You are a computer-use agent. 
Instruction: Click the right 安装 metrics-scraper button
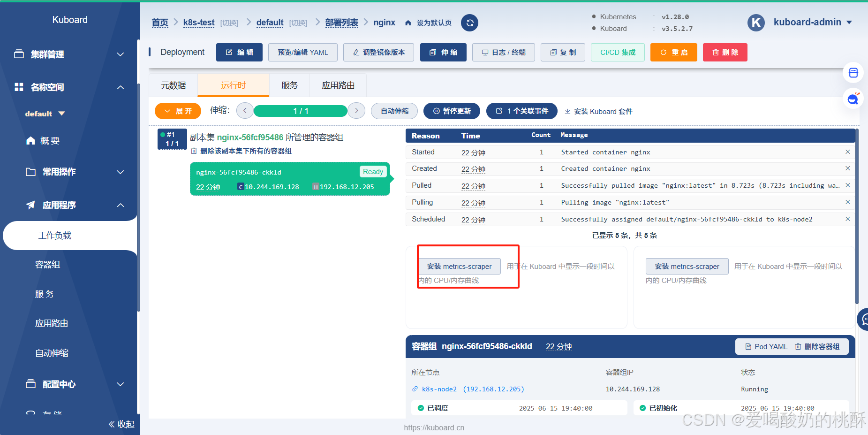tap(687, 266)
